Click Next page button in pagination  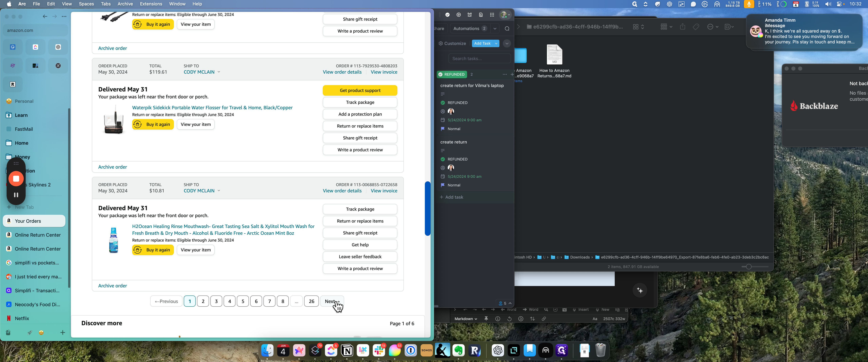pyautogui.click(x=332, y=301)
